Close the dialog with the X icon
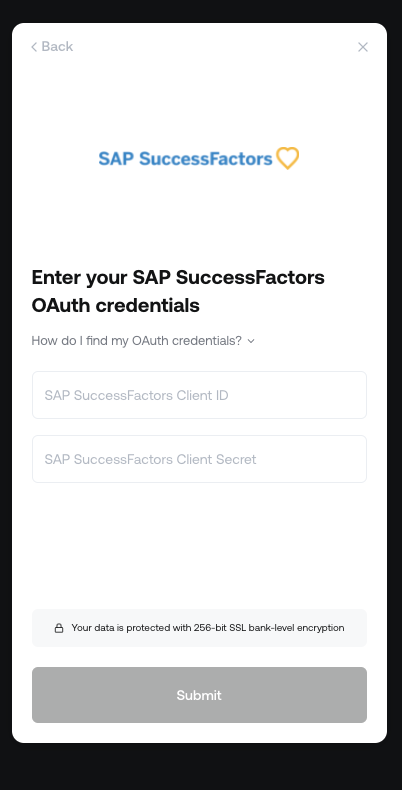Viewport: 402px width, 790px height. pyautogui.click(x=363, y=47)
